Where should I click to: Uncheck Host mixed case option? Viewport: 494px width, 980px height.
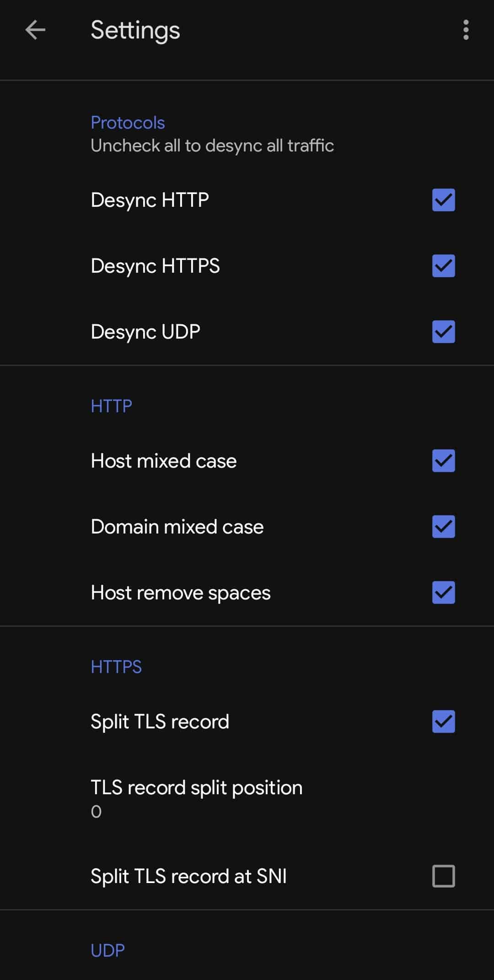pyautogui.click(x=443, y=461)
